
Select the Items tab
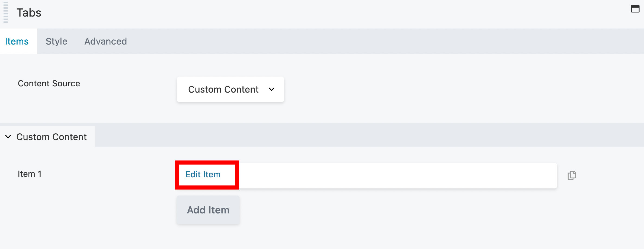coord(16,41)
